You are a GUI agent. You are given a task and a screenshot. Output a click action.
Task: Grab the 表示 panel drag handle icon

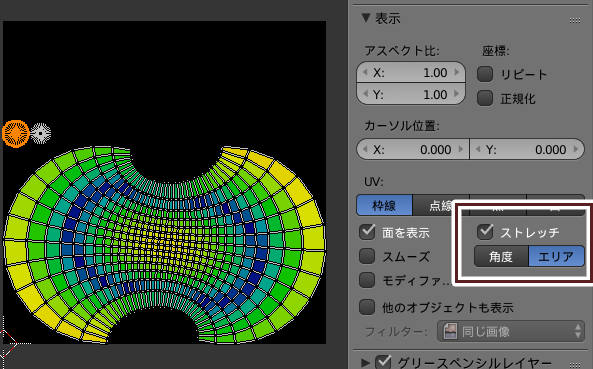coord(575,20)
